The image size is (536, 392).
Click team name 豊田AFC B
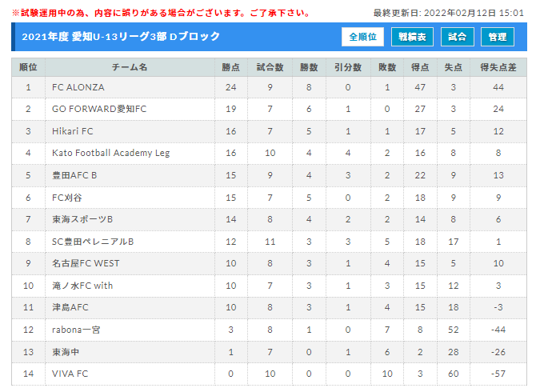point(74,175)
